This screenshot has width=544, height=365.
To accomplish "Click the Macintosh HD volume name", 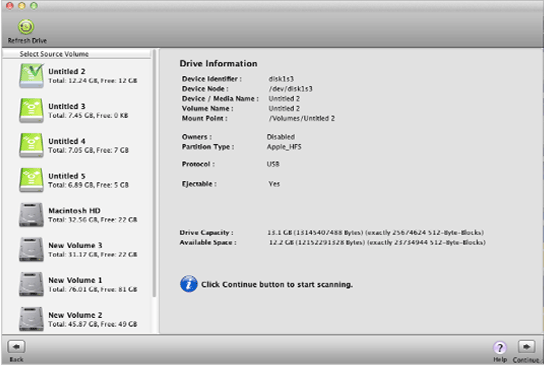I will [74, 211].
